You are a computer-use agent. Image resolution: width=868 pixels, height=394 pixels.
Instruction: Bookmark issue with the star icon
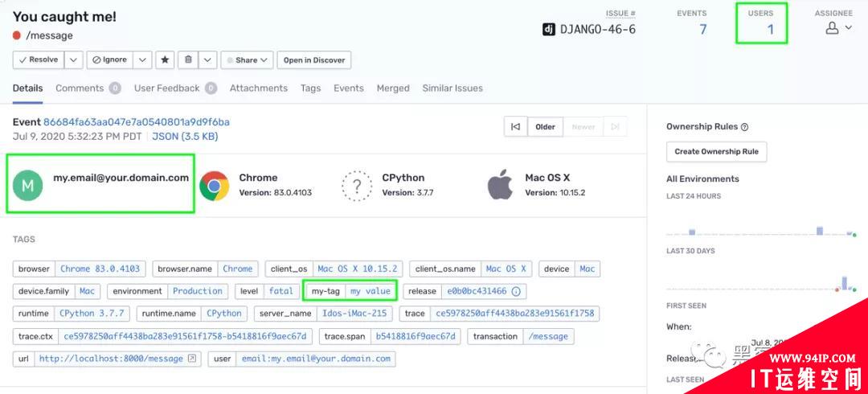tap(165, 60)
